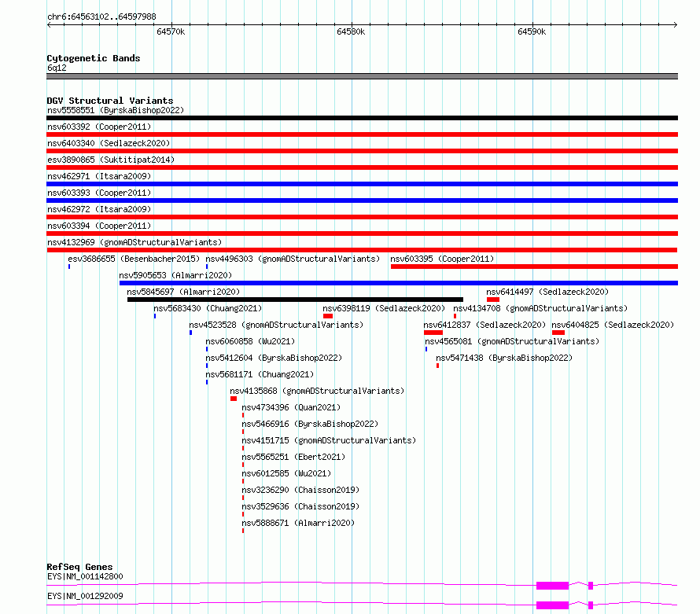700x614 pixels.
Task: Open nsv5888671 (Almarri2020) label
Action: pos(298,523)
